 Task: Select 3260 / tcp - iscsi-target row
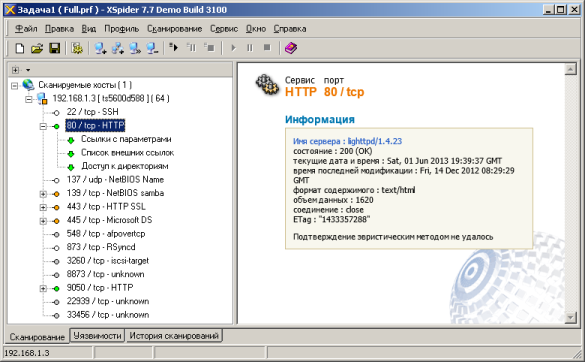pos(107,260)
